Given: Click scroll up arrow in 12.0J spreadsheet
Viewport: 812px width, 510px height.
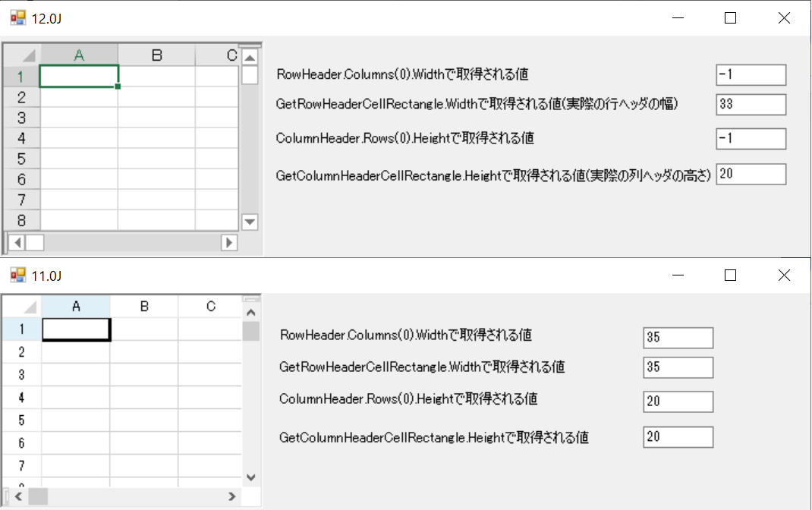Looking at the screenshot, I should (250, 58).
